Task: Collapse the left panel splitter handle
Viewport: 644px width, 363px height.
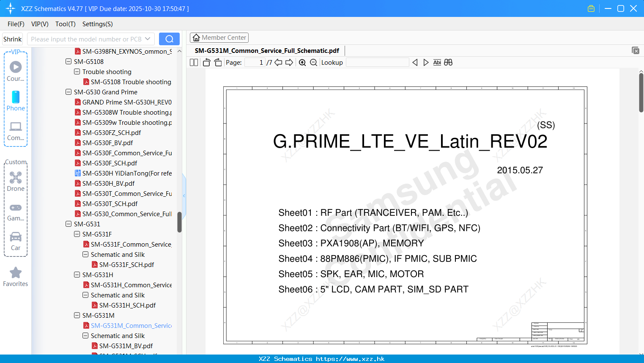Action: pos(184,195)
